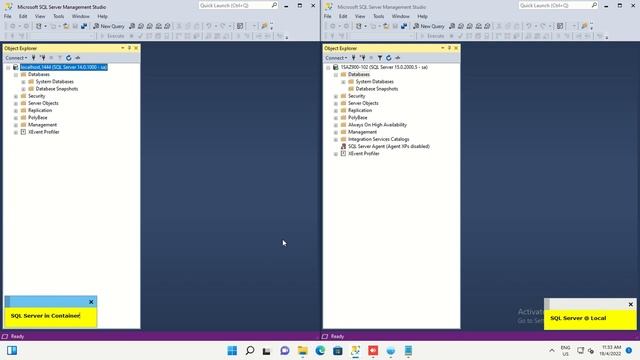
Task: Click New Query in the left SSMS window
Action: tap(109, 26)
